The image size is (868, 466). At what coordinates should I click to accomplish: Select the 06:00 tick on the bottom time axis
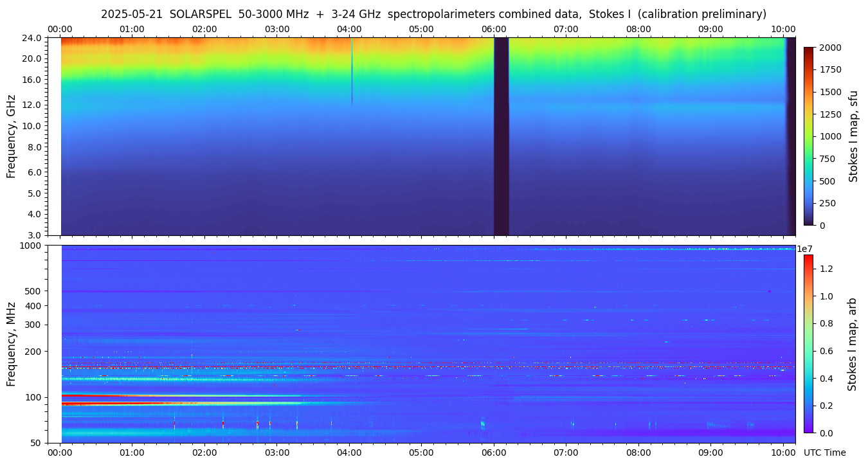click(494, 452)
